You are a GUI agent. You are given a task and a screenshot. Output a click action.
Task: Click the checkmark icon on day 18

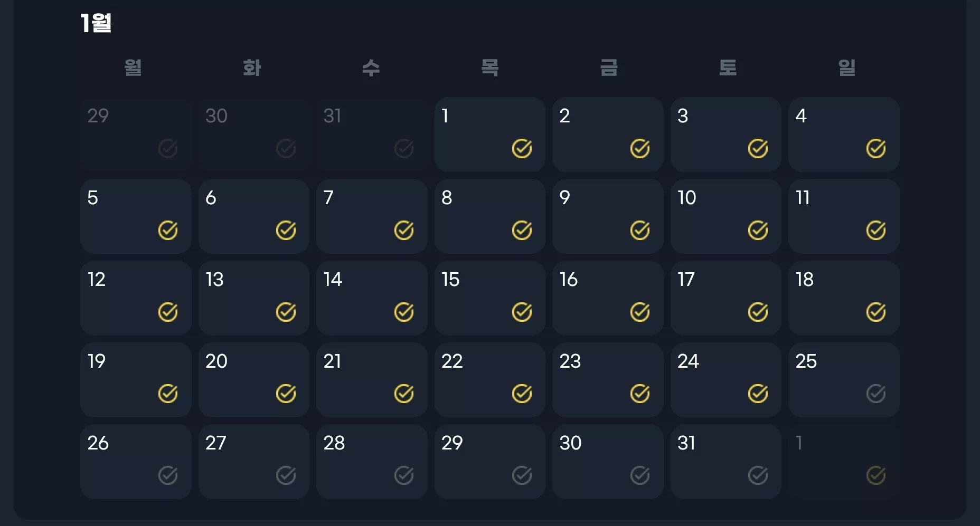pyautogui.click(x=875, y=312)
